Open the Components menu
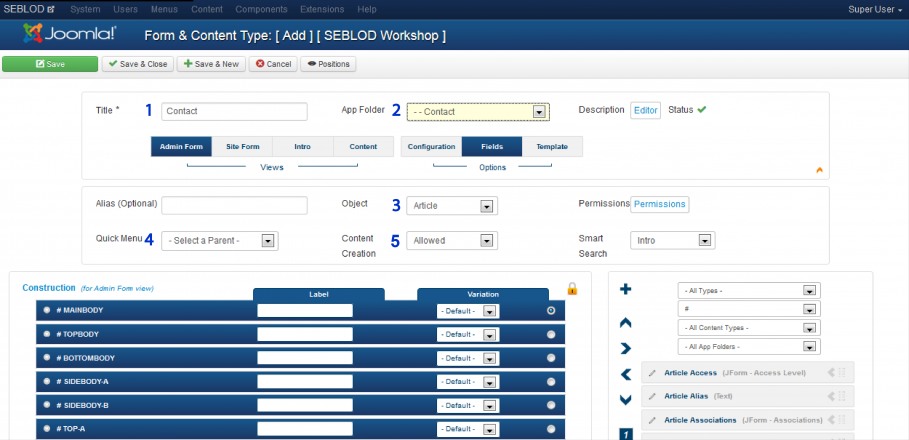This screenshot has width=909, height=440. (261, 9)
